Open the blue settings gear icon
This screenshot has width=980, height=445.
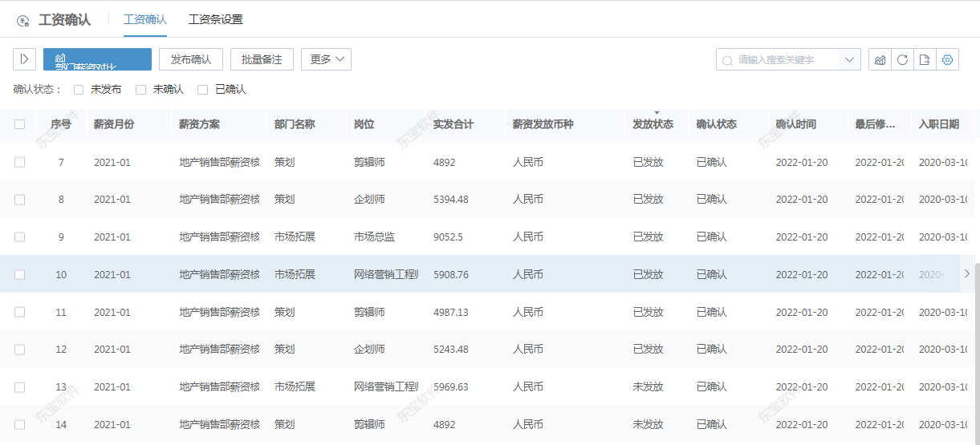coord(947,59)
